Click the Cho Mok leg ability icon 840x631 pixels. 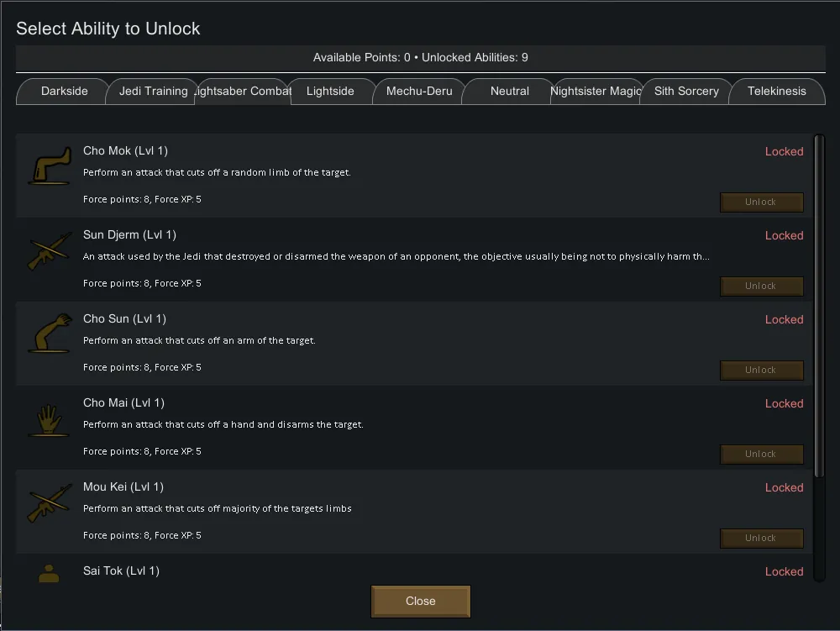click(x=49, y=166)
